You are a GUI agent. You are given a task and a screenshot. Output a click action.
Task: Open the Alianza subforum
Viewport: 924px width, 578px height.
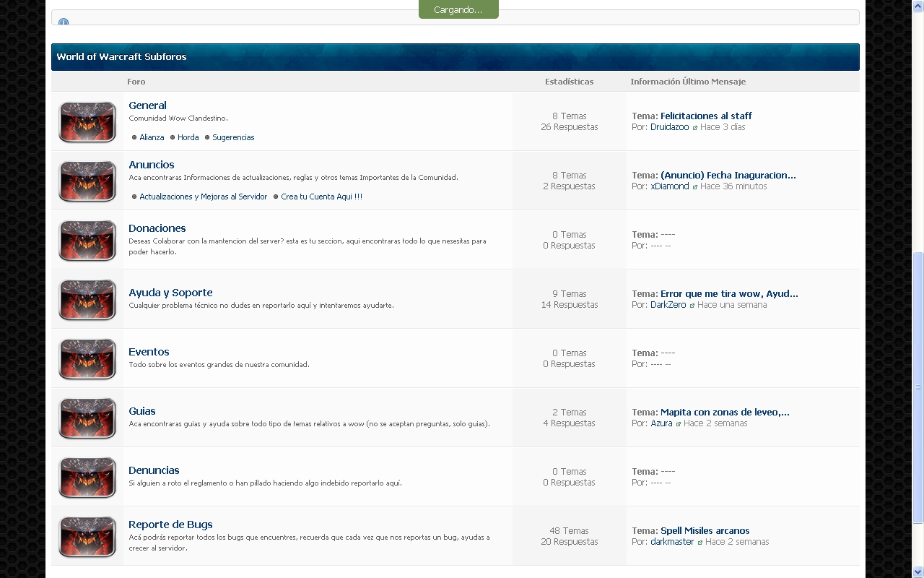pyautogui.click(x=152, y=137)
